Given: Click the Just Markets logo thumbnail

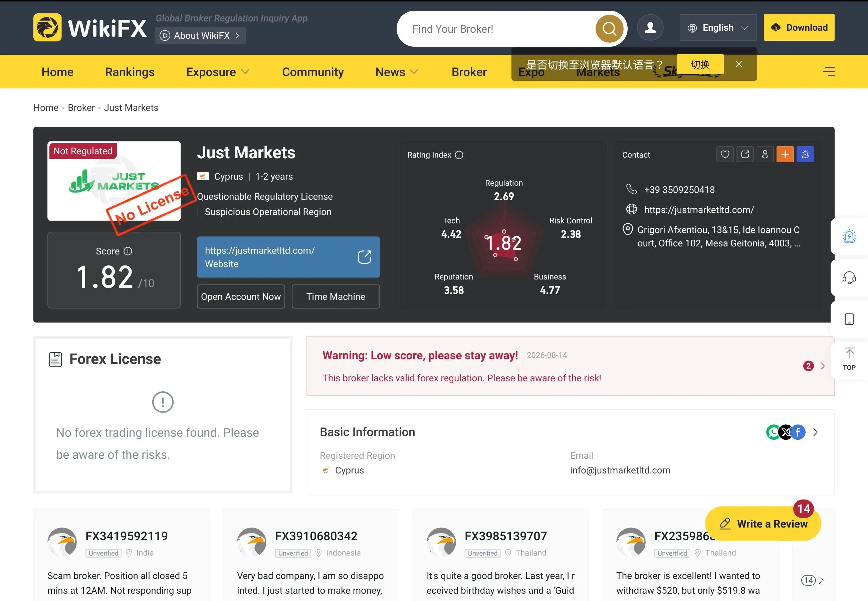Looking at the screenshot, I should 114,181.
